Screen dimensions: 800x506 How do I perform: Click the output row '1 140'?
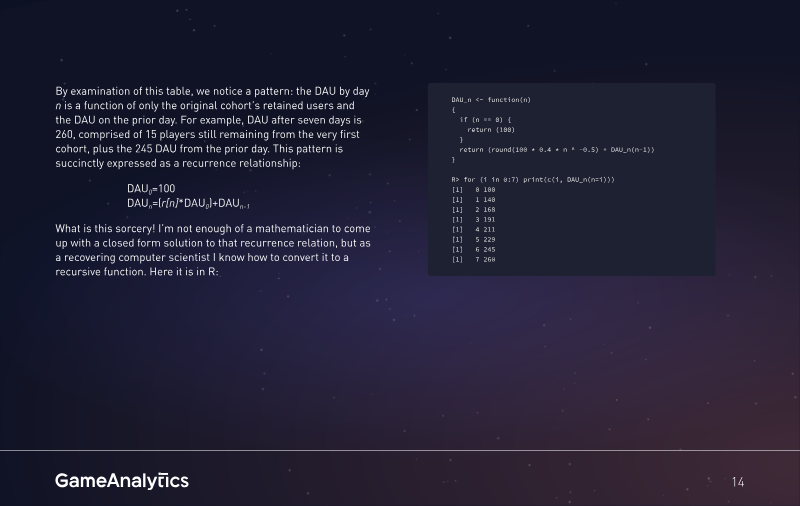pos(473,200)
